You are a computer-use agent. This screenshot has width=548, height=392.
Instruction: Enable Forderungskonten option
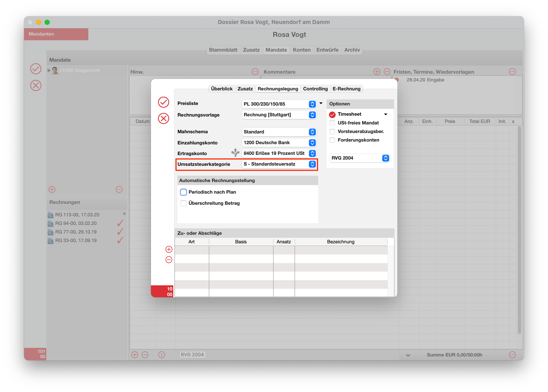(x=332, y=140)
